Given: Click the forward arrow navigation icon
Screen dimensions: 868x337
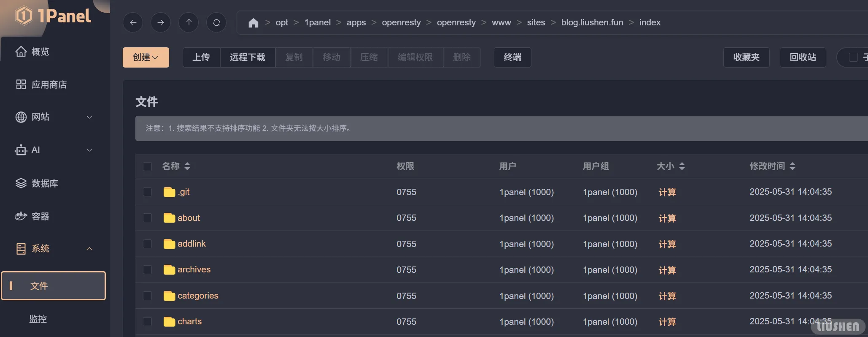Looking at the screenshot, I should tap(161, 23).
